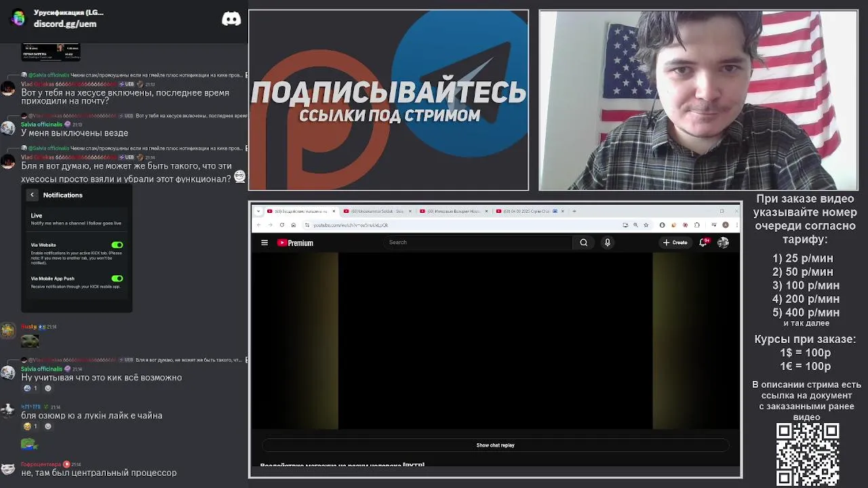Screen dimensions: 868x488
Task: Click the 'Live' heading in Notifications panel
Action: coord(37,216)
